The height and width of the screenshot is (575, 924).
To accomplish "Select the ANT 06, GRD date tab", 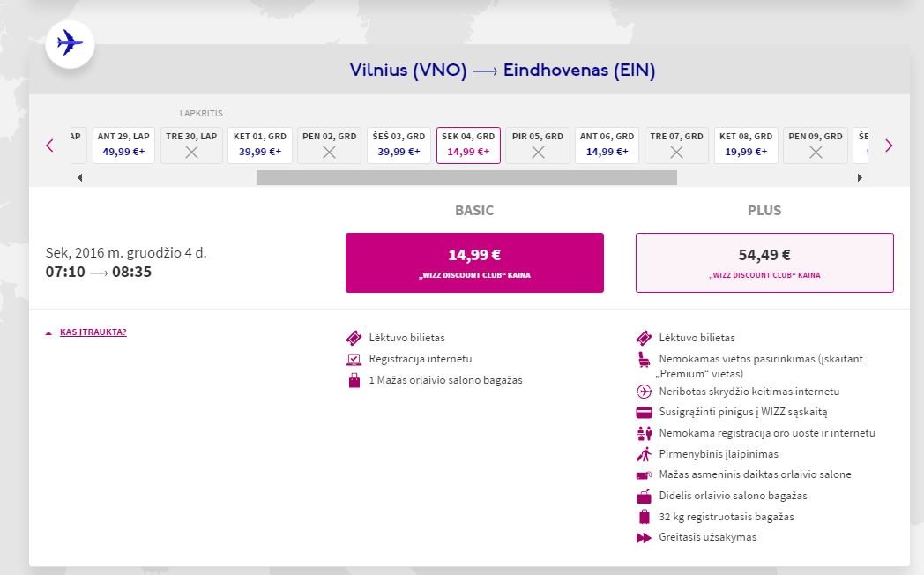I will [607, 145].
